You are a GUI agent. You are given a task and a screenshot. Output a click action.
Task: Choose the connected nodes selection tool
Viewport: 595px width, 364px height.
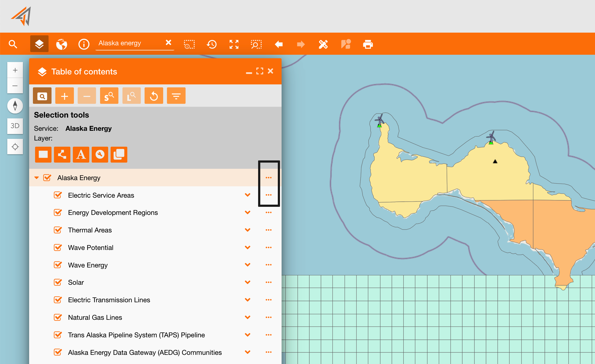coord(62,154)
